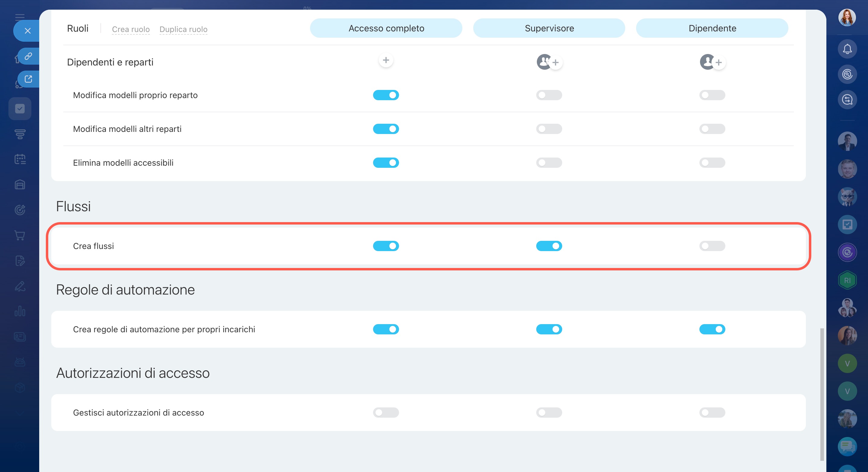Close the permissions slider panel

pos(28,31)
